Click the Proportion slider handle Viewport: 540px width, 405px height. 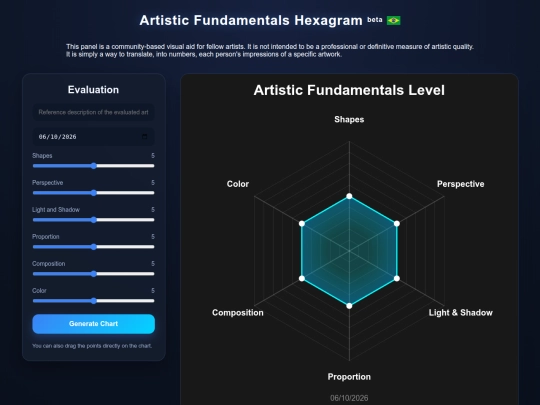pos(94,247)
